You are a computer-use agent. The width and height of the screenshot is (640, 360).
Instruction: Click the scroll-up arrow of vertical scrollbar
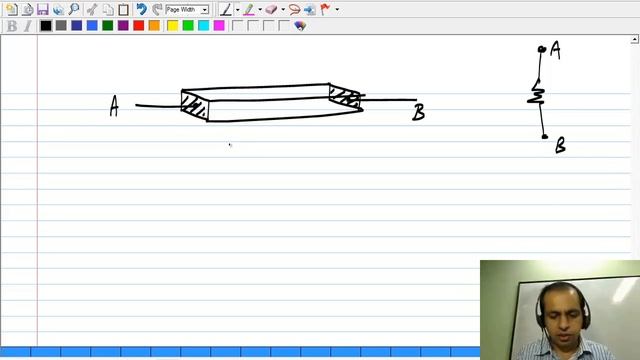point(635,40)
